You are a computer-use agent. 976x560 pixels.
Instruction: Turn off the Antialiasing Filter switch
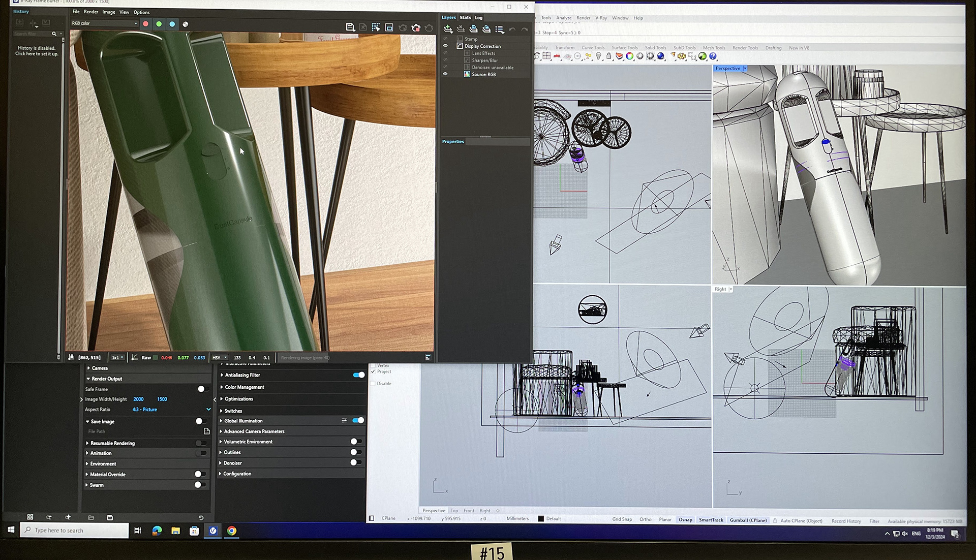point(358,375)
